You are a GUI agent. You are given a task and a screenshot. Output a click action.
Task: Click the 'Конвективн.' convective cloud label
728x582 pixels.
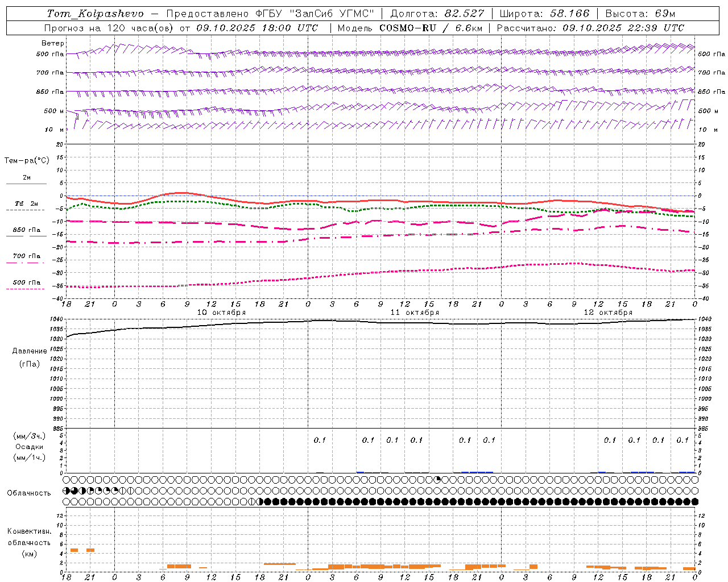tap(29, 531)
